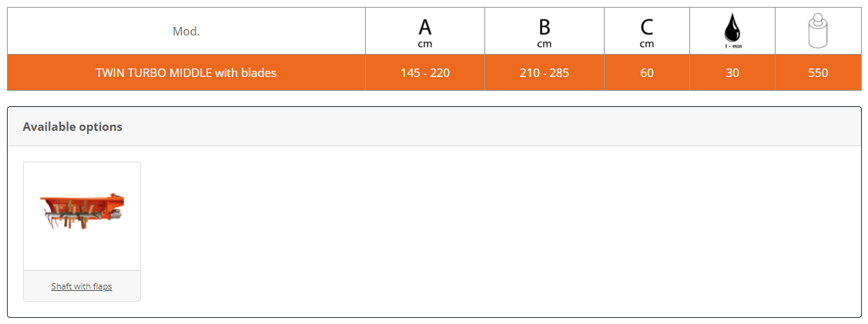
Task: Click the weight value 550
Action: (x=818, y=73)
